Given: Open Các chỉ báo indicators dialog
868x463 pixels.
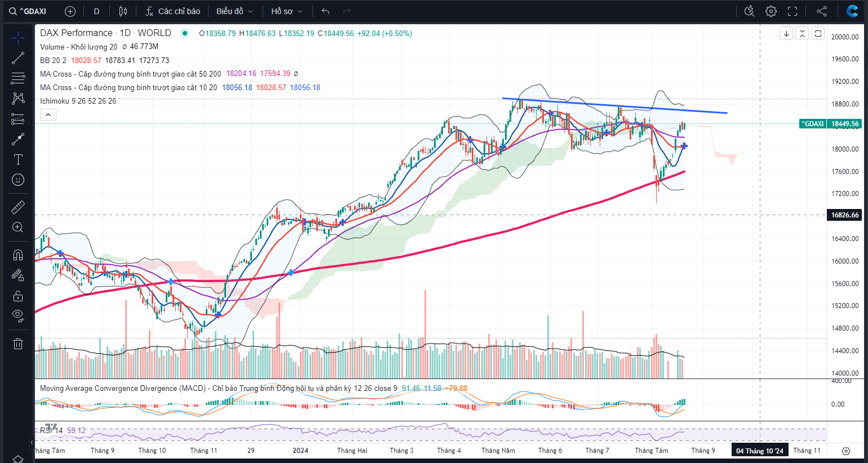Looking at the screenshot, I should [172, 11].
